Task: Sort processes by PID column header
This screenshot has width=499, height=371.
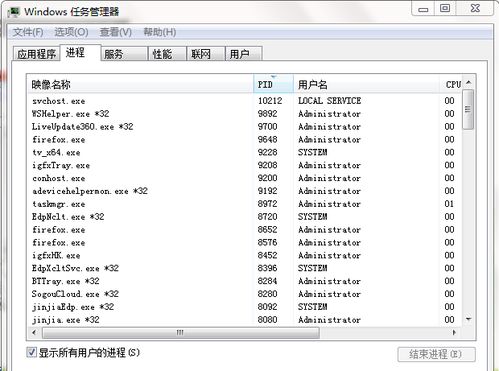Action: pyautogui.click(x=273, y=84)
